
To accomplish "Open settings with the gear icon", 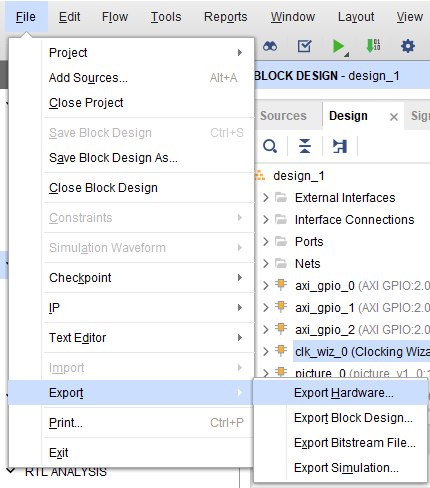I will click(x=408, y=46).
